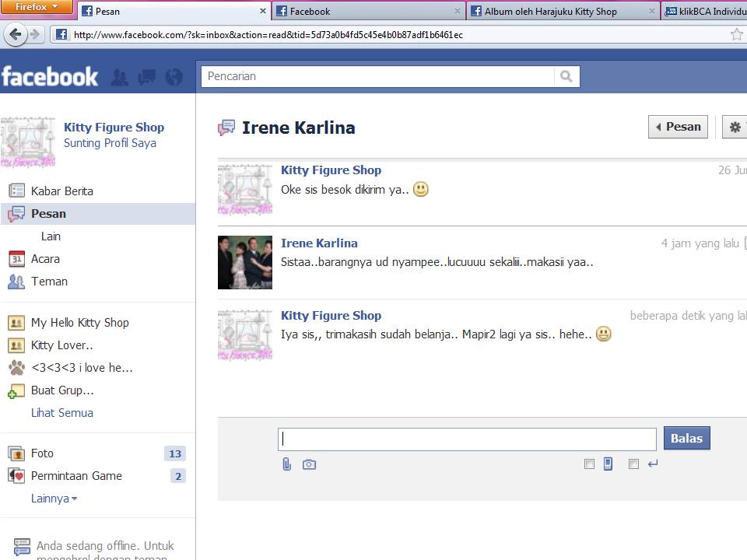Viewport: 747px width, 560px height.
Task: Expand the Lainnya dropdown
Action: (54, 499)
